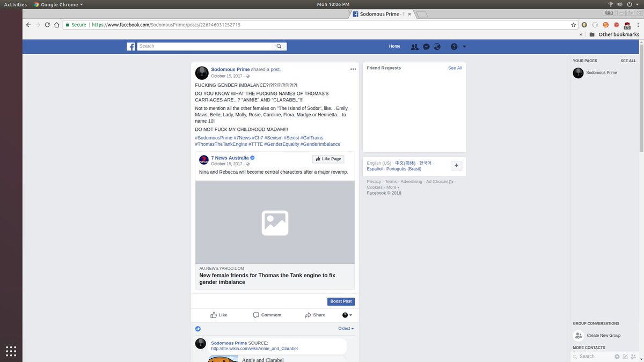Open Sodomous Prime under Your Pages
This screenshot has height=362, width=644.
pyautogui.click(x=601, y=73)
